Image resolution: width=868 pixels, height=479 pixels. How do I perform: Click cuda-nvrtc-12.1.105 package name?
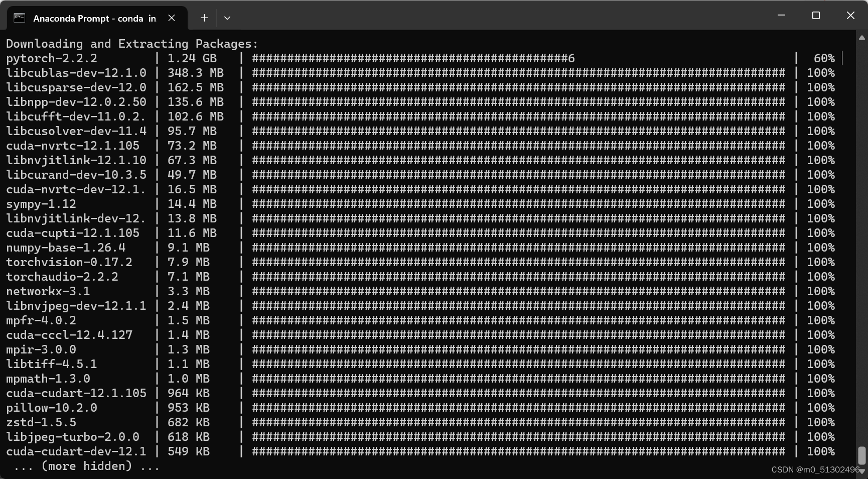73,146
